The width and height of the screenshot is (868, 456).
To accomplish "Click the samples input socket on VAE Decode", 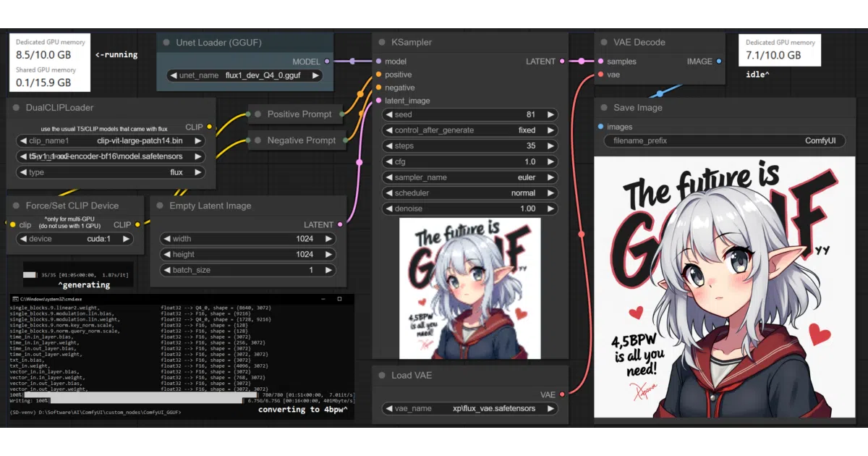I will pos(600,62).
